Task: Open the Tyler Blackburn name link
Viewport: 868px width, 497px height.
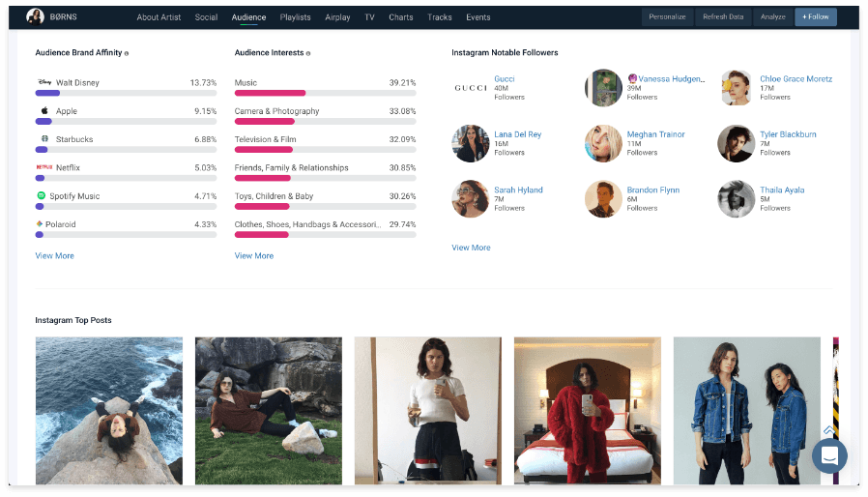Action: pyautogui.click(x=788, y=134)
